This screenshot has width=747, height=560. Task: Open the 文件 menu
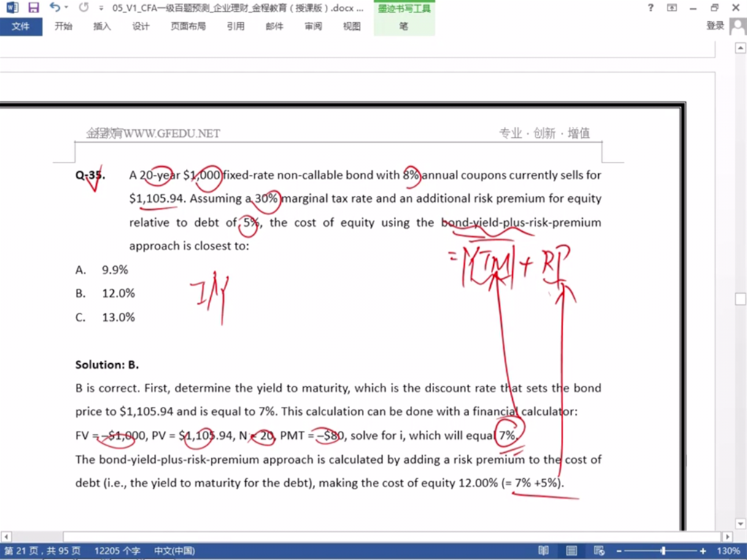pos(20,26)
